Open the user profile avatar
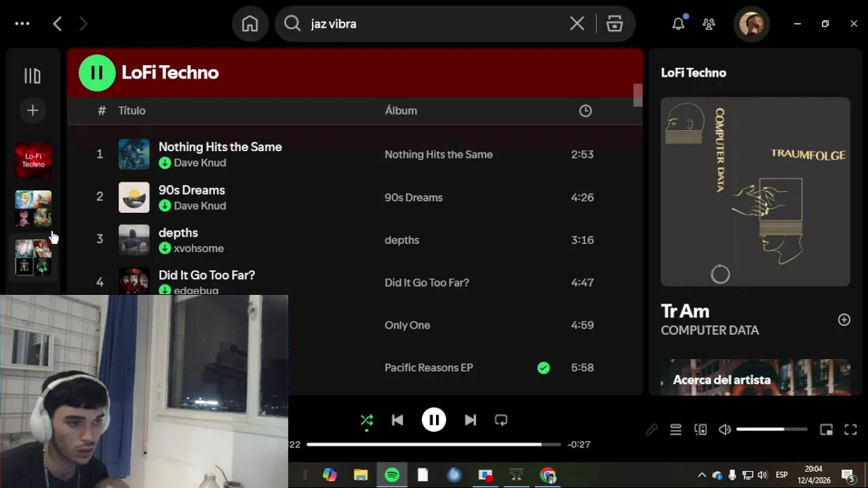The height and width of the screenshot is (488, 868). (751, 24)
